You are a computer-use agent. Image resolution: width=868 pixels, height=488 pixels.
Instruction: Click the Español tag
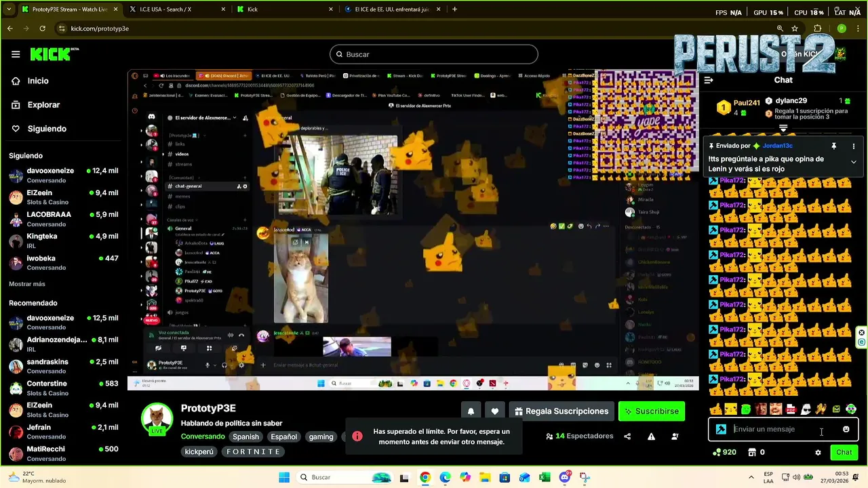point(284,437)
